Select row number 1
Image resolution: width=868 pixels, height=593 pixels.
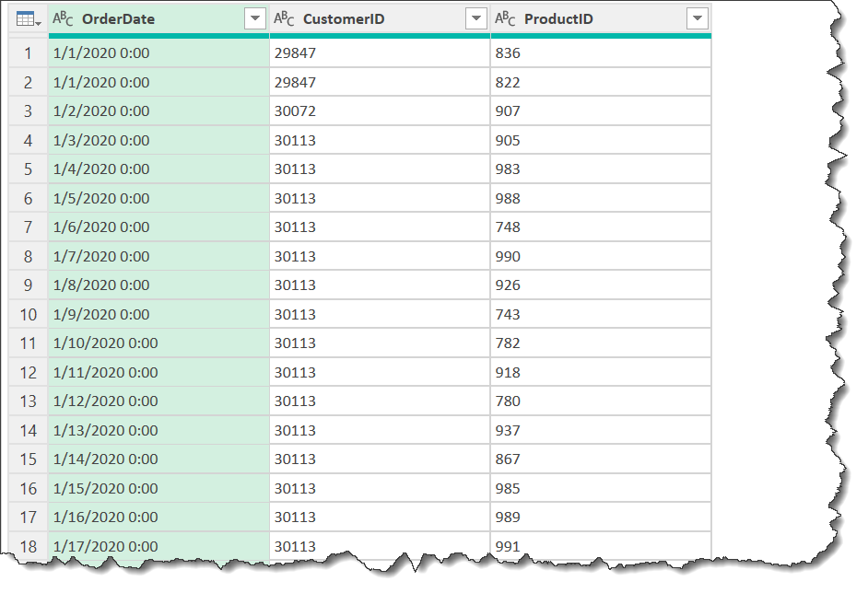[x=29, y=53]
